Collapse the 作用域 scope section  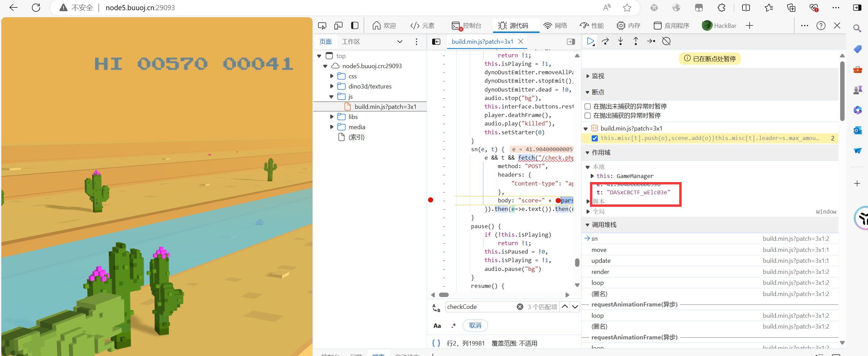pos(588,153)
